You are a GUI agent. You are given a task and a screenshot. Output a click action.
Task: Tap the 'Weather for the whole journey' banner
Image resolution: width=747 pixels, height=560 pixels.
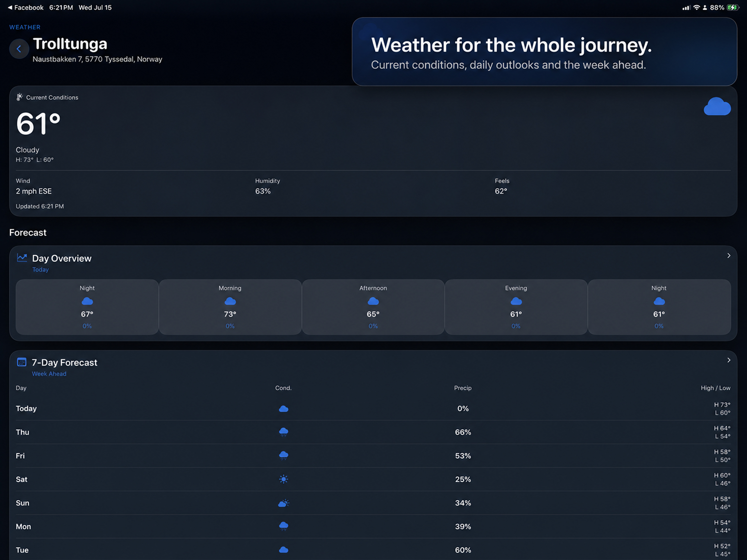pos(545,52)
